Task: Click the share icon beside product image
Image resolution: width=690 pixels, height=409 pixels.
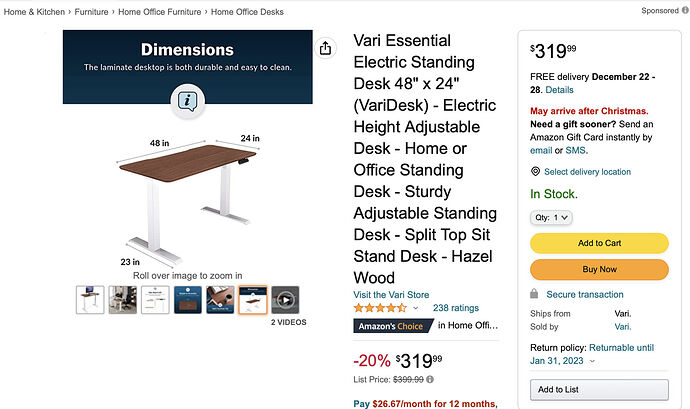Action: click(326, 48)
